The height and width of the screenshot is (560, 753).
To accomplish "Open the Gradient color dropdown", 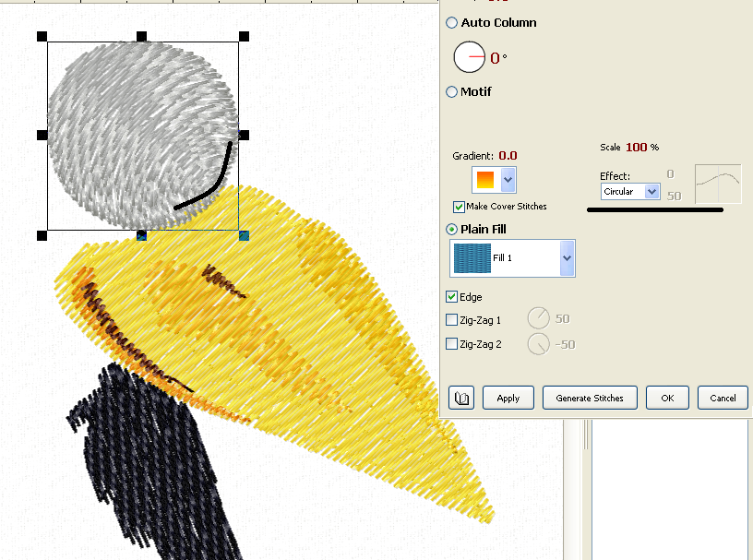I will pyautogui.click(x=508, y=179).
